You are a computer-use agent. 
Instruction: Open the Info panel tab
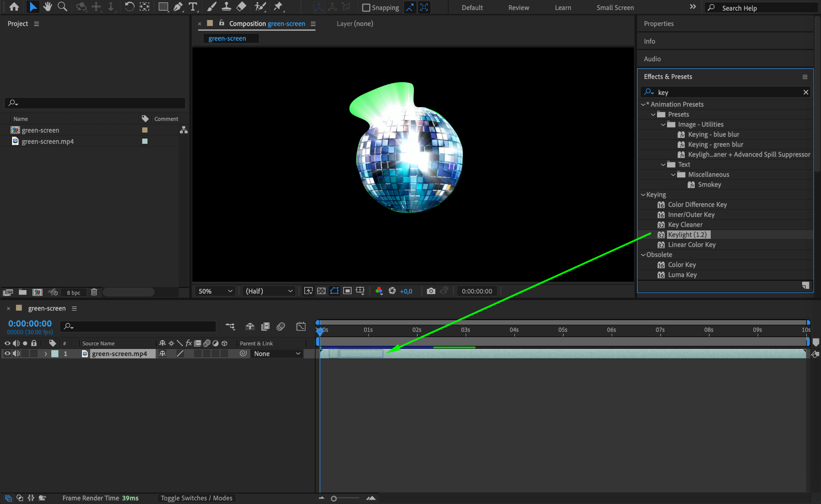pyautogui.click(x=649, y=41)
